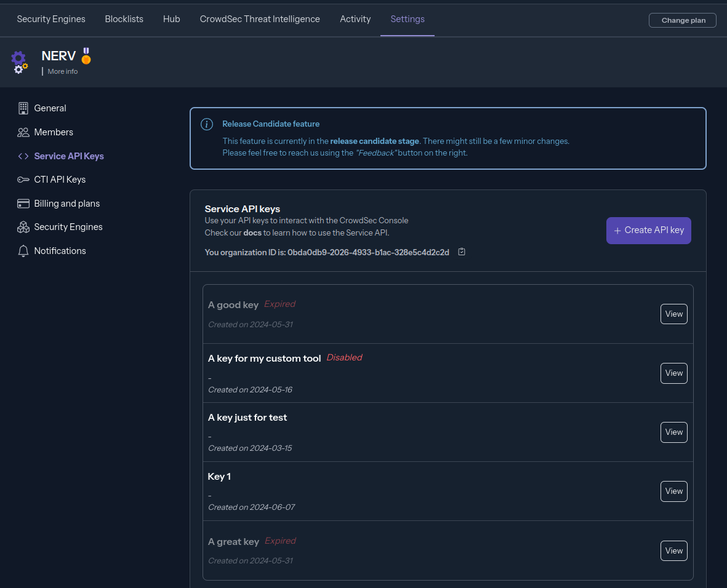Copy the organization ID with the clipboard icon
This screenshot has height=588, width=727.
point(461,252)
